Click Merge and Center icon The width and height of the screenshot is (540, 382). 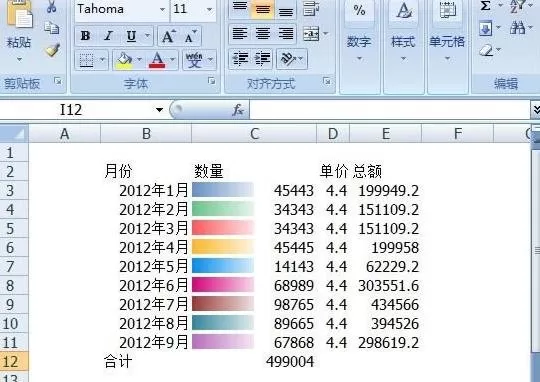(x=311, y=34)
